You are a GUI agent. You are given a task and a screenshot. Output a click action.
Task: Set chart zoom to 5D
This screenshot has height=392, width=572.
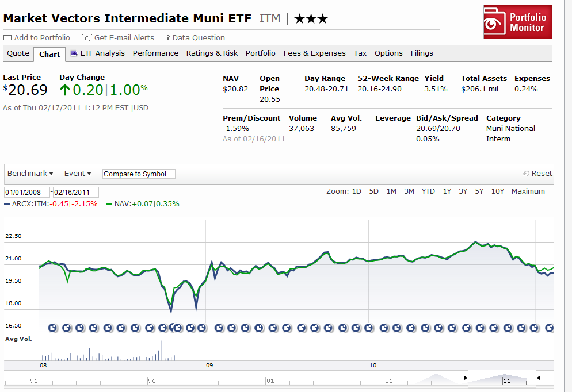point(373,191)
